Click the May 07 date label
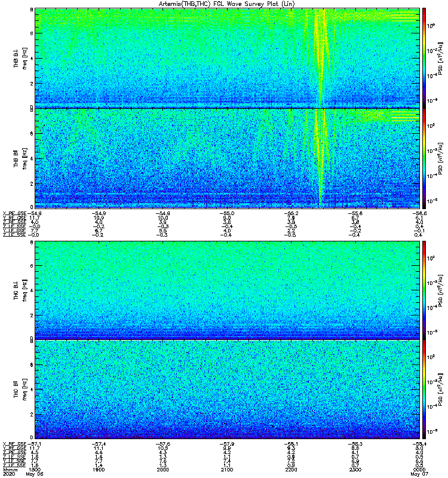 (x=419, y=474)
